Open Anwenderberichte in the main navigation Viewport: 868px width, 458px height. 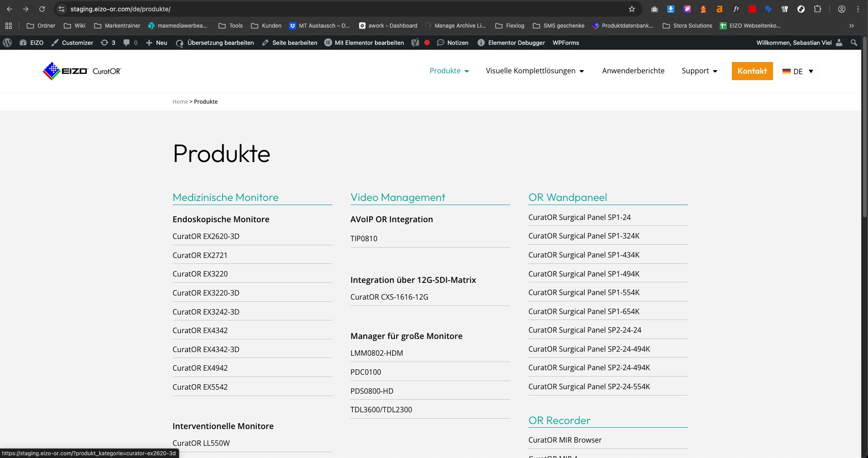click(633, 71)
